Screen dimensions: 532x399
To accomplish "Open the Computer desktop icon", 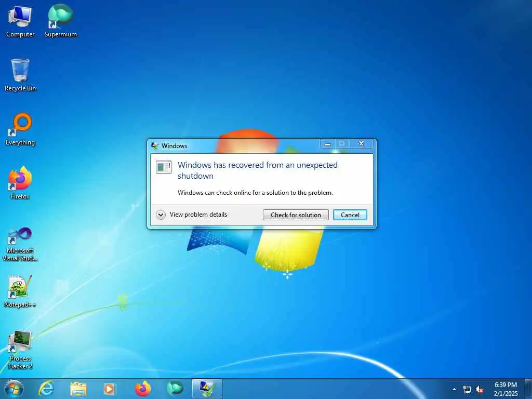I will coord(20,21).
